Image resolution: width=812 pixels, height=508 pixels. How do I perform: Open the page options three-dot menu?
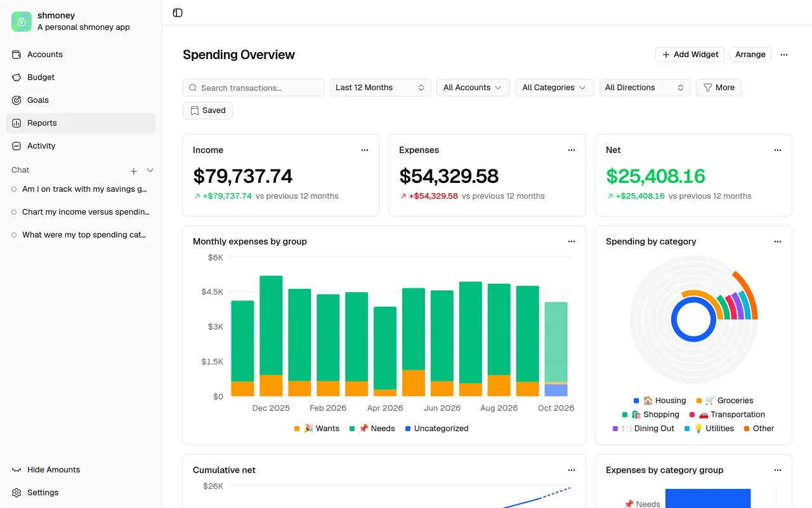784,55
